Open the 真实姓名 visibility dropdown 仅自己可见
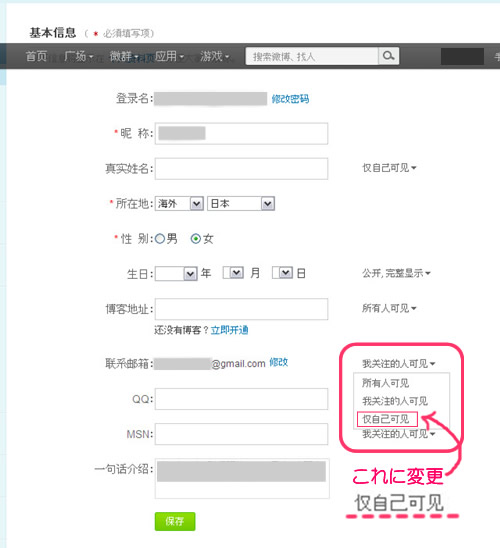The width and height of the screenshot is (500, 548). [389, 168]
